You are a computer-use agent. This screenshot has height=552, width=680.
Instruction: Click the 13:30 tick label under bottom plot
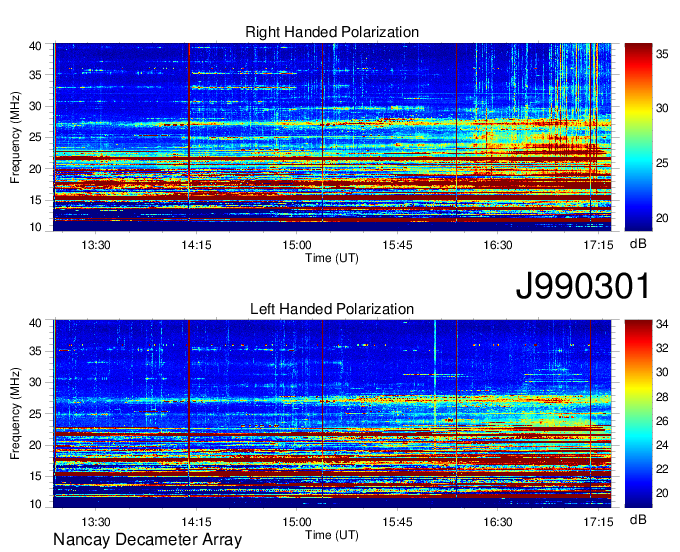[x=96, y=522]
